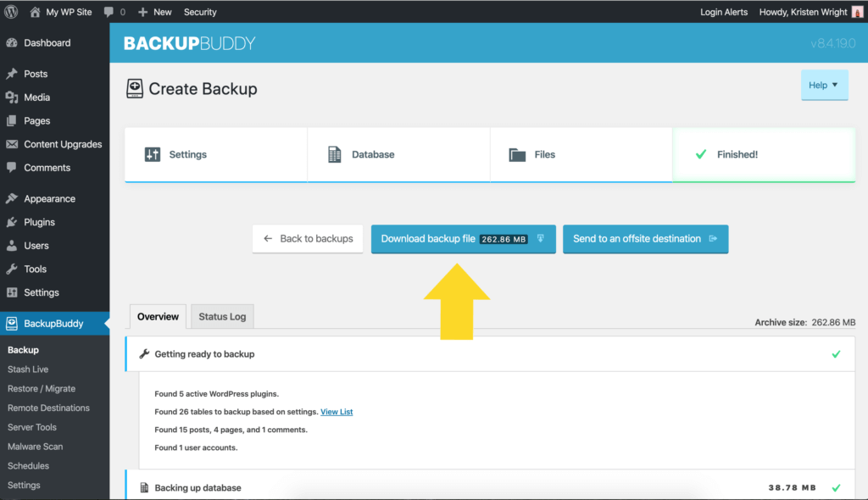Click the Create Backup drive icon
This screenshot has width=868, height=500.
click(x=135, y=89)
